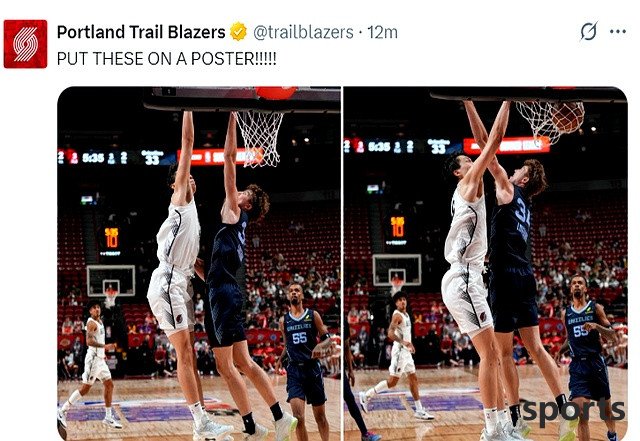Click the basketball in the right photo's net

point(568,117)
